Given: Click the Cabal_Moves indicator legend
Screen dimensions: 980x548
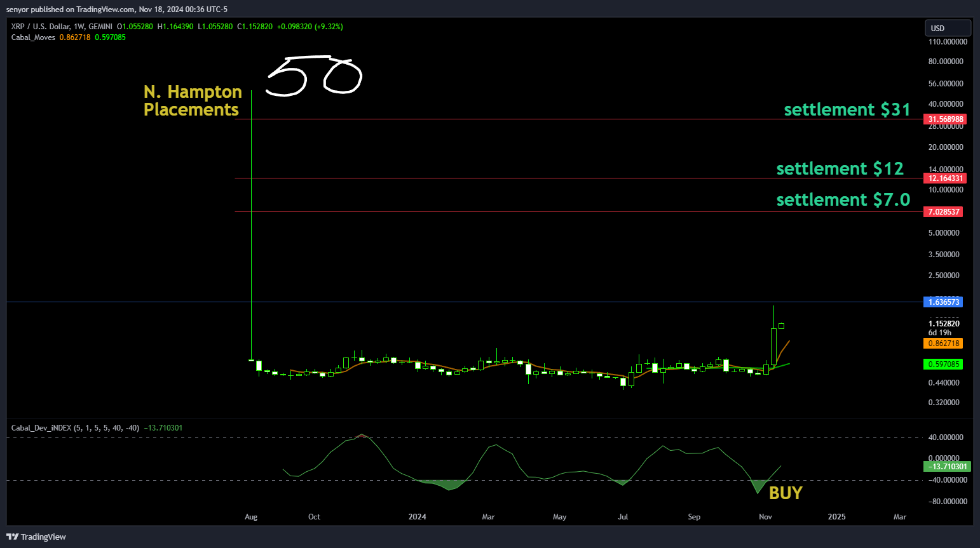Looking at the screenshot, I should (33, 37).
